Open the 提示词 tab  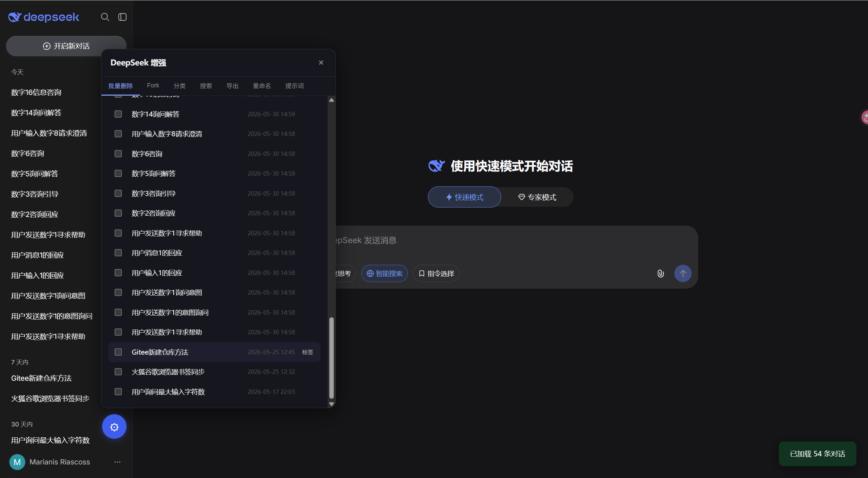294,86
